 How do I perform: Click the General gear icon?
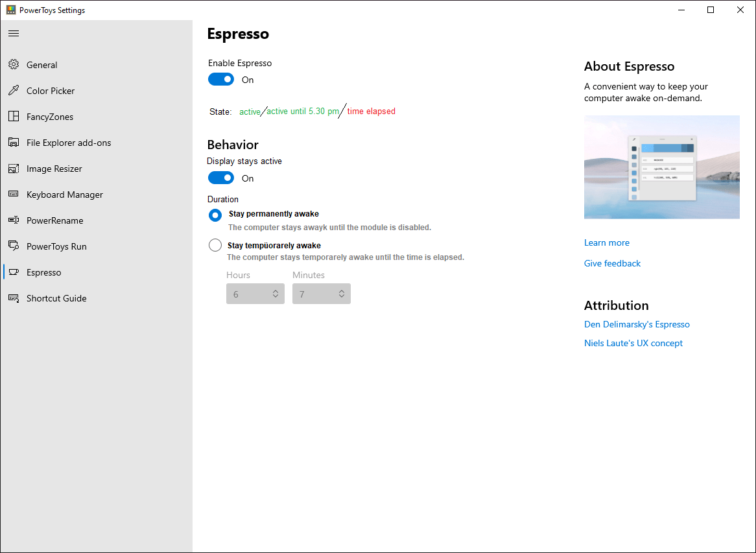[x=14, y=65]
